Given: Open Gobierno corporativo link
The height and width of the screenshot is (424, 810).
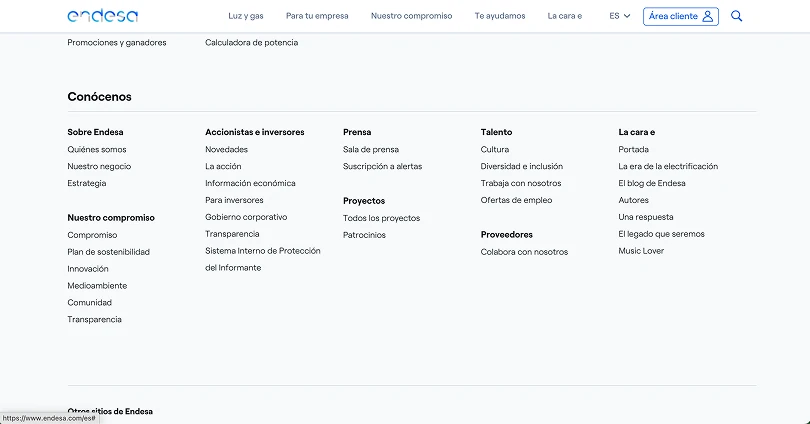Looking at the screenshot, I should pyautogui.click(x=246, y=217).
